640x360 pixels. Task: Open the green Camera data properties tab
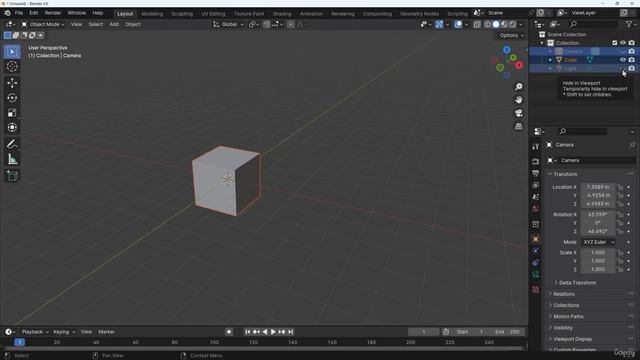[x=536, y=275]
